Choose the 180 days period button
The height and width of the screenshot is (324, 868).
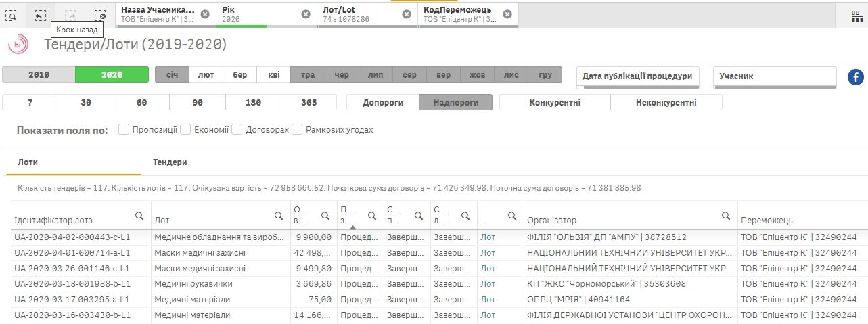254,103
